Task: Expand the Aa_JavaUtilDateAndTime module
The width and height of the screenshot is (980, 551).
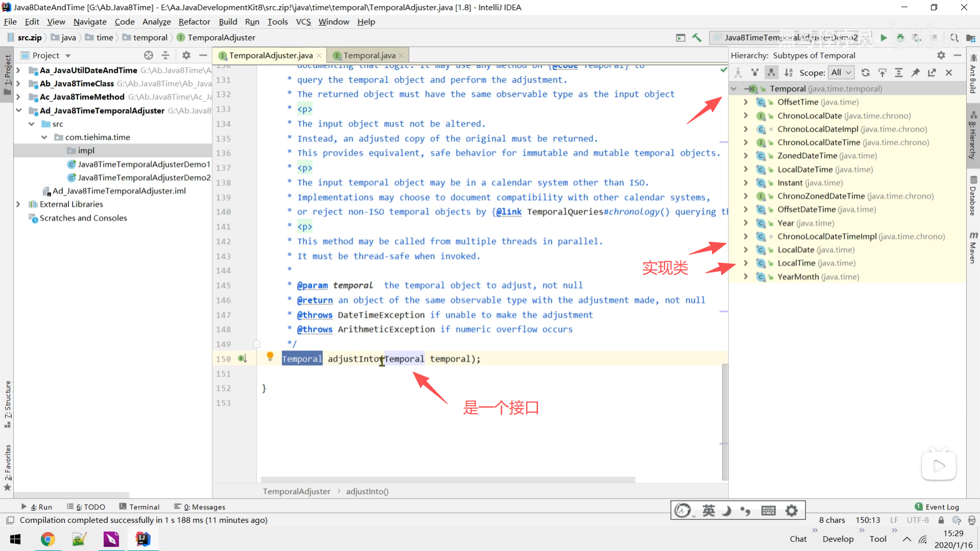Action: tap(18, 70)
